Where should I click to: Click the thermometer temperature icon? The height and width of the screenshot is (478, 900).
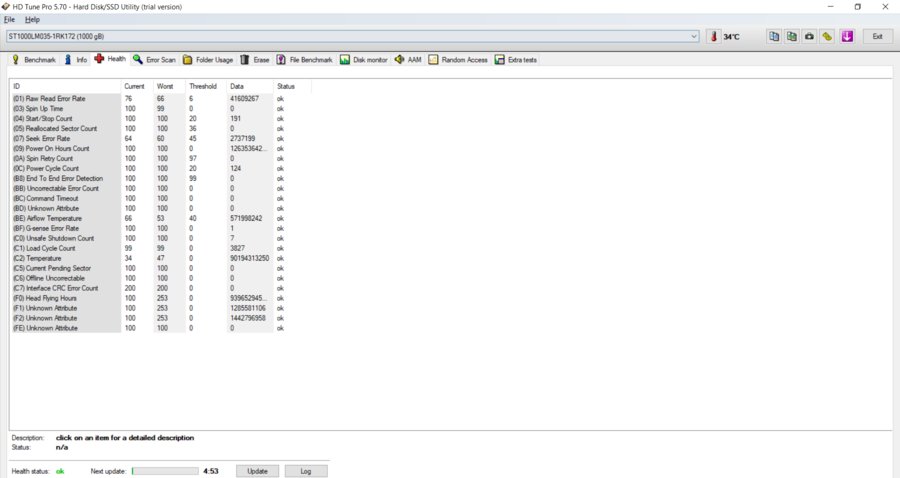pyautogui.click(x=714, y=36)
